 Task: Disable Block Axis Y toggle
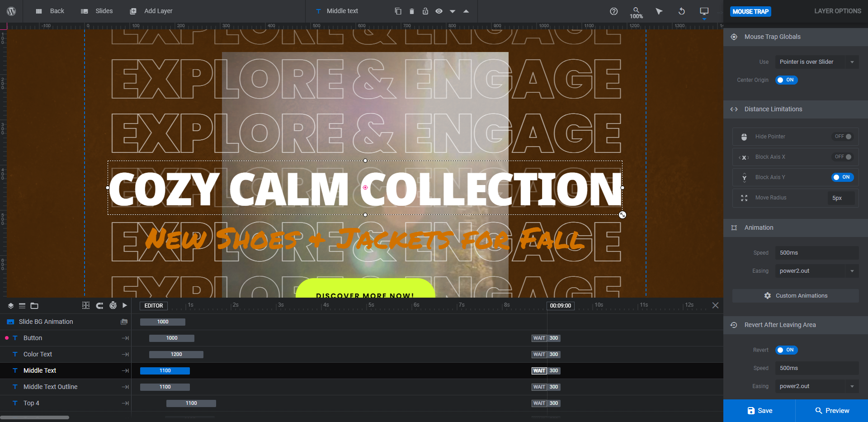843,177
